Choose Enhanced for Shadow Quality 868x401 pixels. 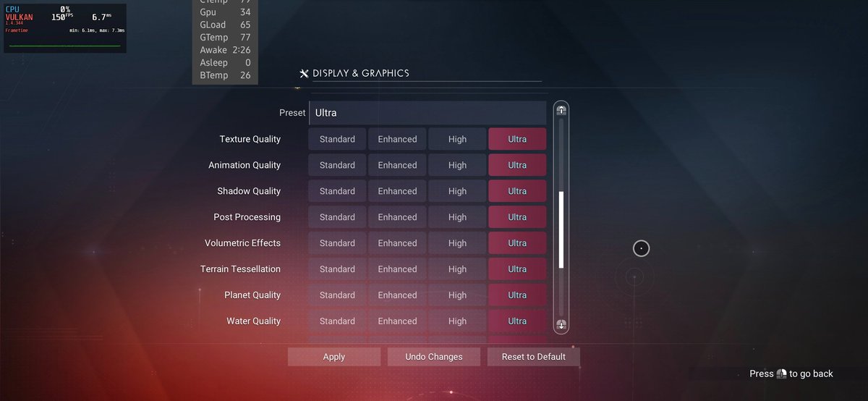tap(397, 191)
